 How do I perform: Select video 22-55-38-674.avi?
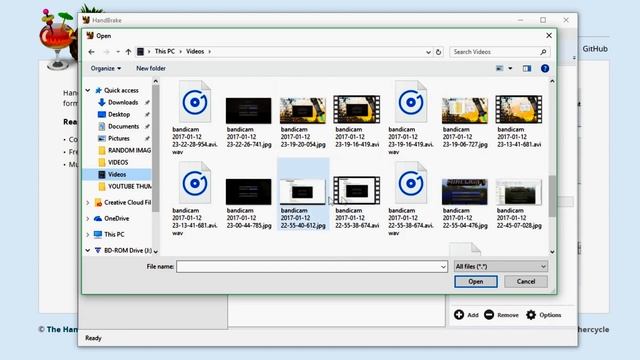(357, 203)
